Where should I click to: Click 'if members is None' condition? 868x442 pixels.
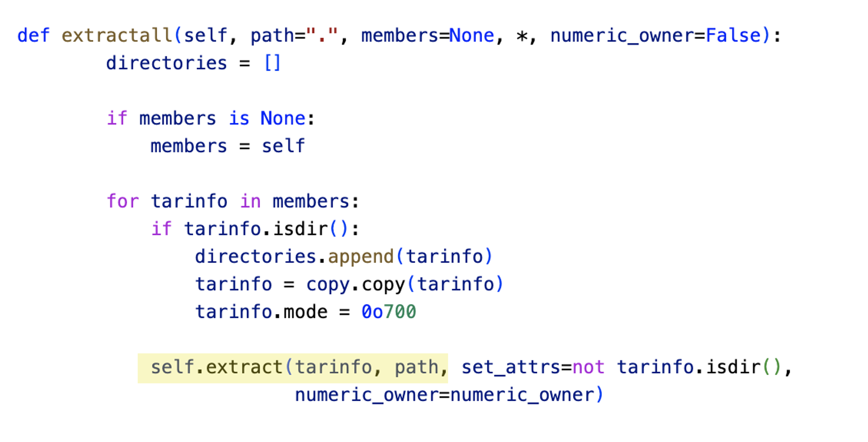click(x=206, y=118)
